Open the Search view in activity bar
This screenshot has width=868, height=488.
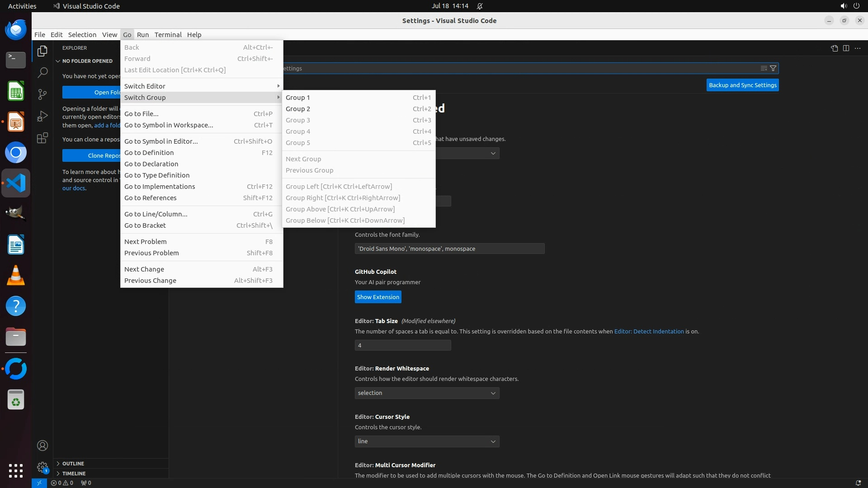pyautogui.click(x=42, y=72)
